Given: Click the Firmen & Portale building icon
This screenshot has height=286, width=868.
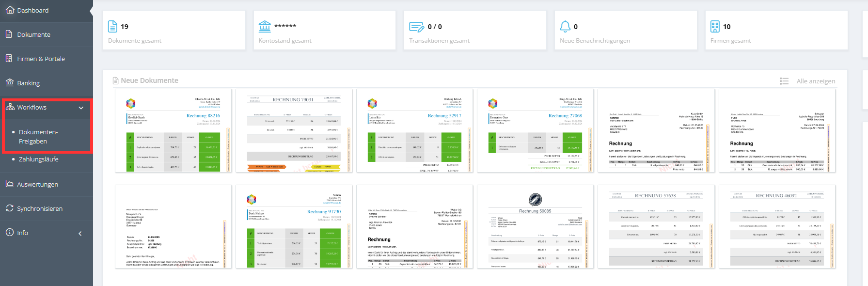Looking at the screenshot, I should pyautogui.click(x=9, y=58).
